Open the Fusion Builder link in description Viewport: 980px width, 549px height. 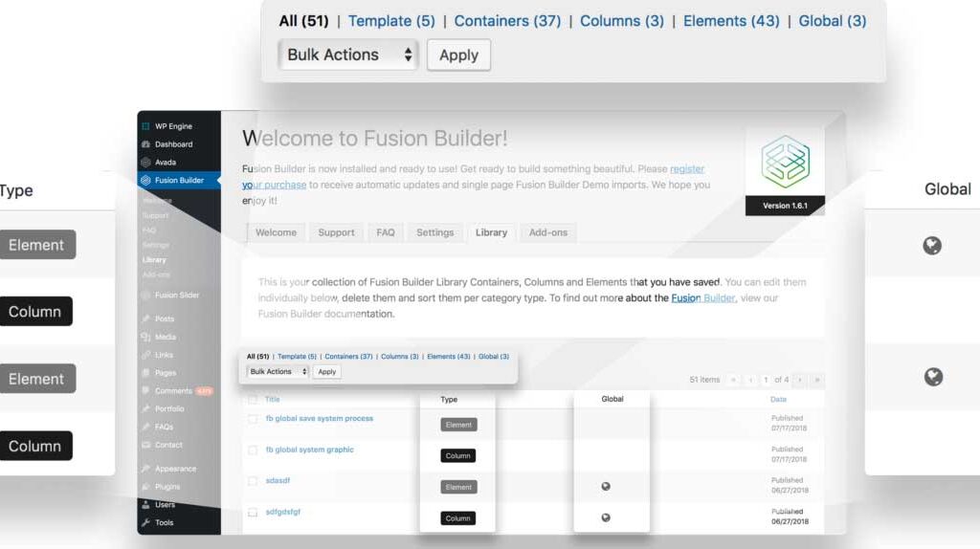[x=703, y=297]
